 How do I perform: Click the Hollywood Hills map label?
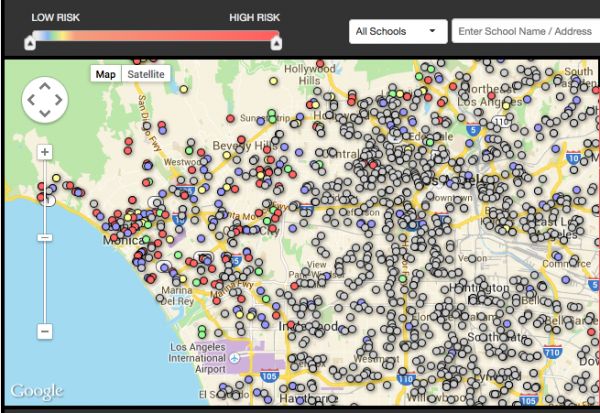310,74
